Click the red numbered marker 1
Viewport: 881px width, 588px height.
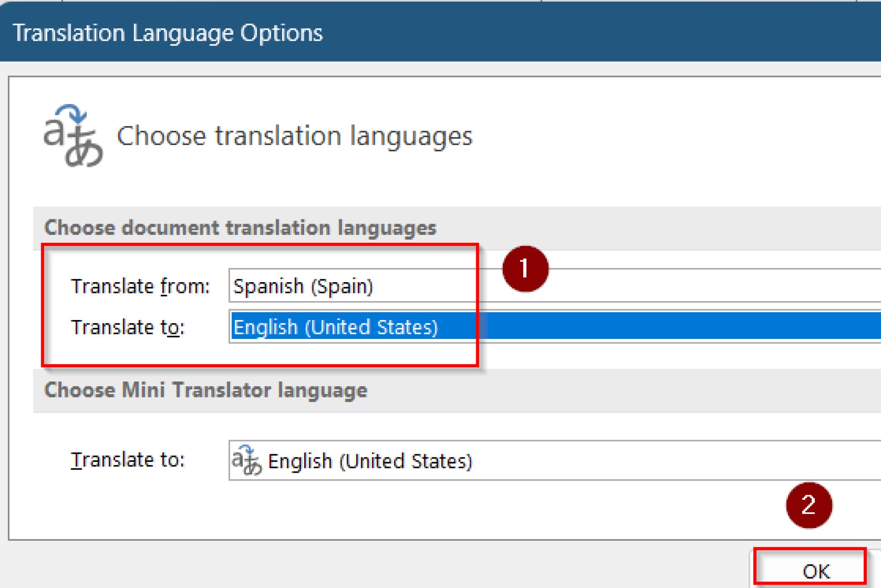pos(525,269)
